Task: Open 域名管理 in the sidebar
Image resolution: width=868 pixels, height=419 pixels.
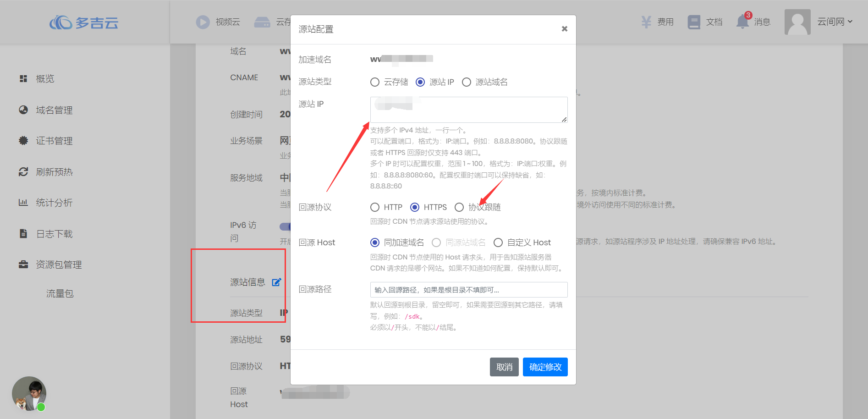Action: pos(54,110)
